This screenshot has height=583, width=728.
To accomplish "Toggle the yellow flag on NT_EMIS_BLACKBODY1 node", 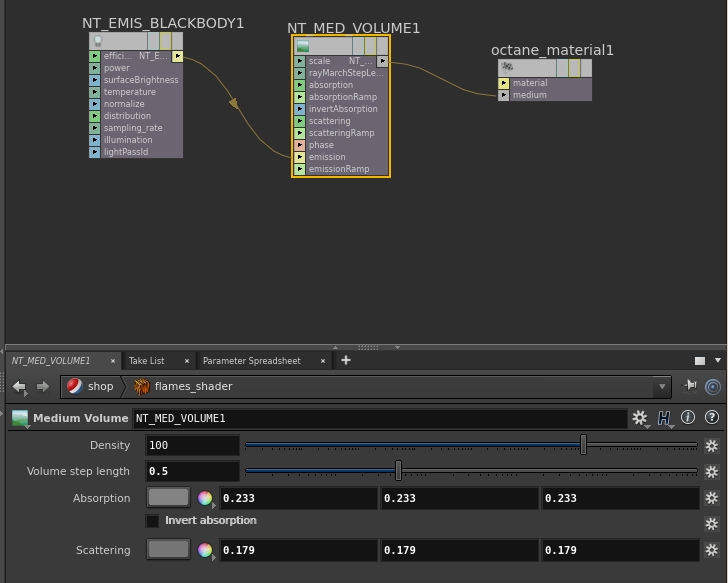I will (165, 41).
